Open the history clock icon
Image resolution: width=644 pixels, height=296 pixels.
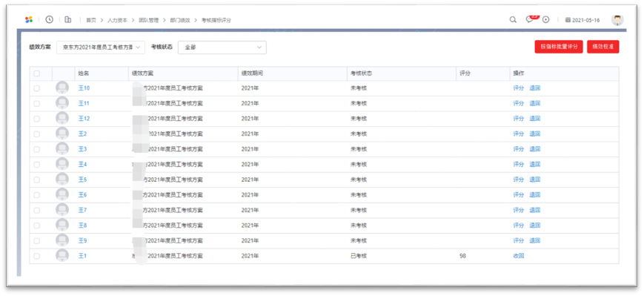50,19
